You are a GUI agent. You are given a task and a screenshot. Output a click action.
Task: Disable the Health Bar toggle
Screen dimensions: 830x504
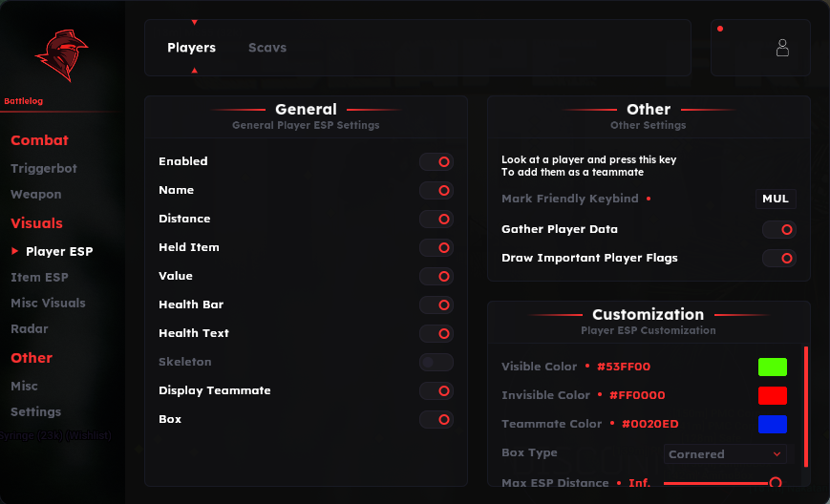pos(436,305)
